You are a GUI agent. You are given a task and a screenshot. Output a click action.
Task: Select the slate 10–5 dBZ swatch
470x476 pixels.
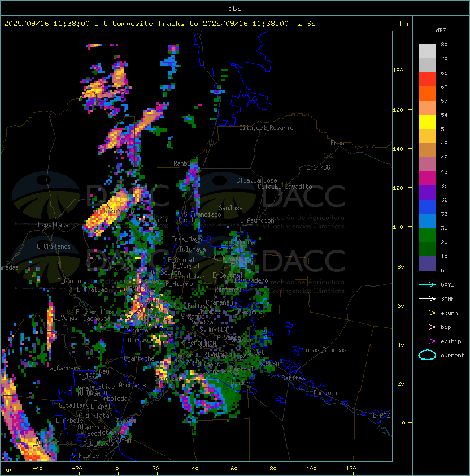click(x=427, y=263)
